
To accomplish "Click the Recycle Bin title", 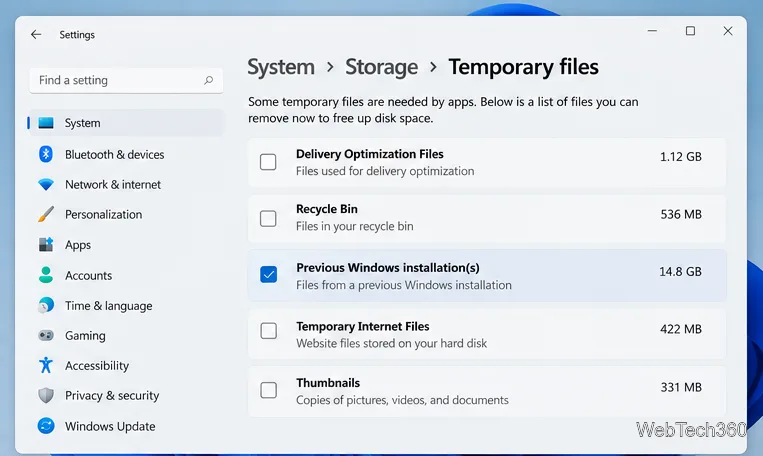I will tap(327, 209).
